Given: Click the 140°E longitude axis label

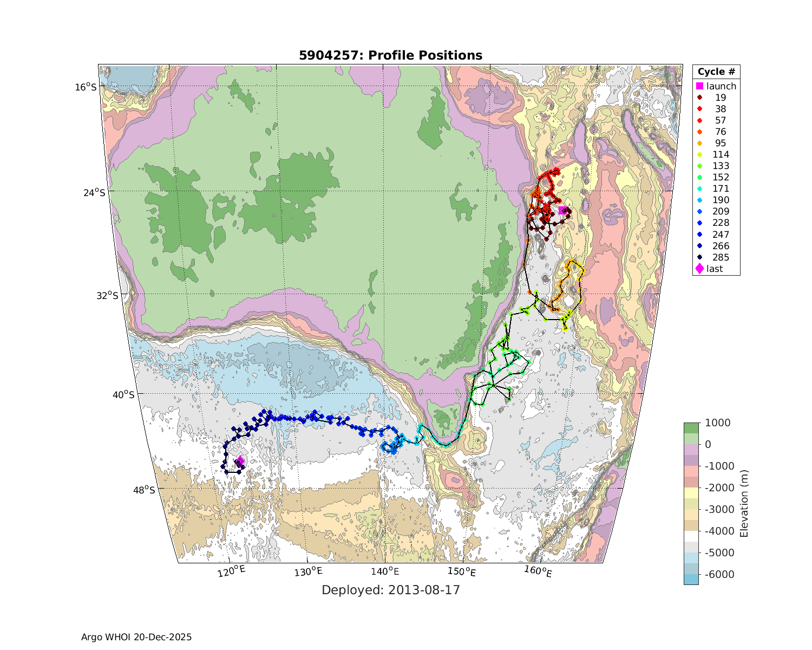Looking at the screenshot, I should (x=384, y=571).
